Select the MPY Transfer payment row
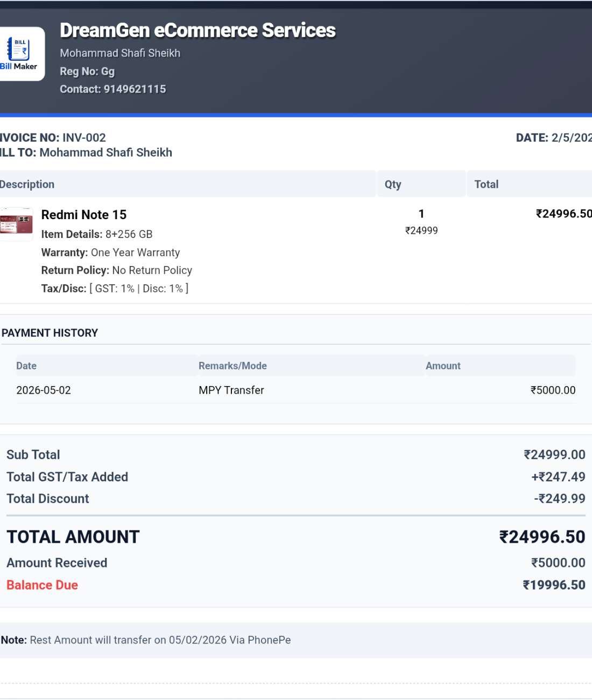This screenshot has height=700, width=592. click(x=296, y=390)
